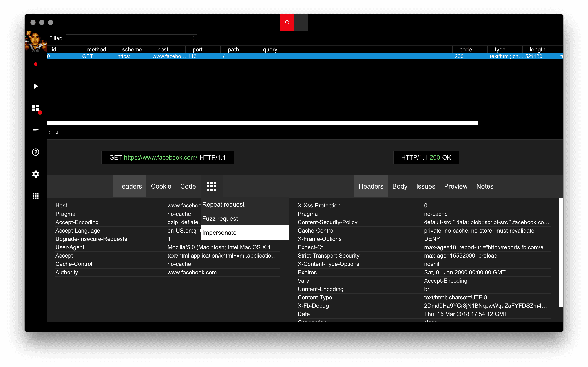Select the I tab in title bar
The image size is (588, 367).
(301, 22)
